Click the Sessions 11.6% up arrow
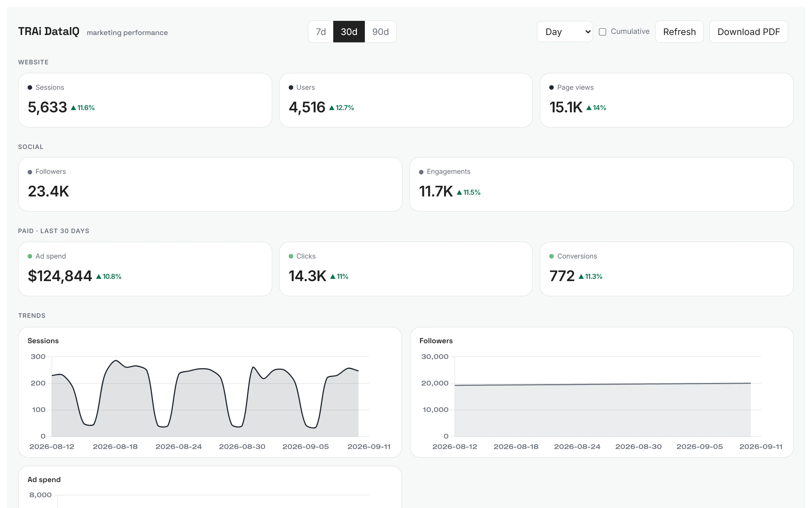The image size is (812, 508). coord(74,108)
